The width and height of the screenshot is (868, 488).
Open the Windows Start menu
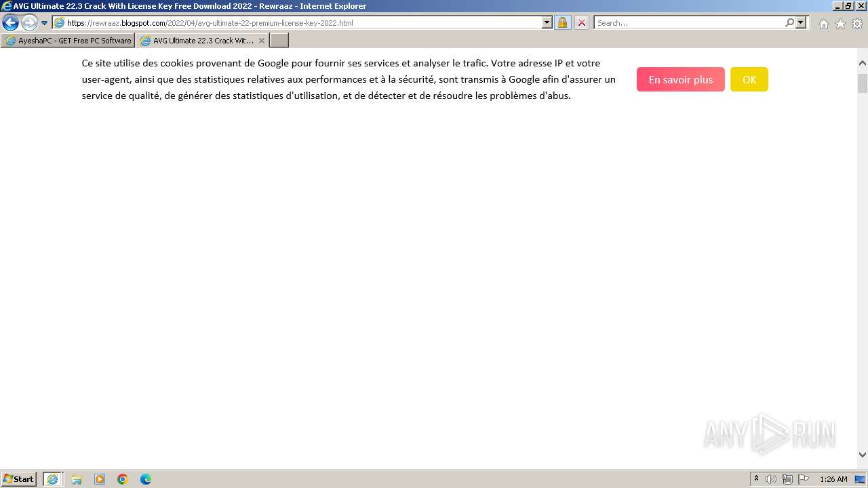[x=19, y=479]
